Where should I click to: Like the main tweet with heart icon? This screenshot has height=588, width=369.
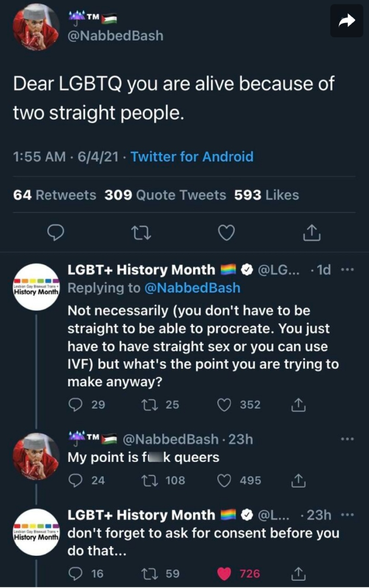click(226, 233)
